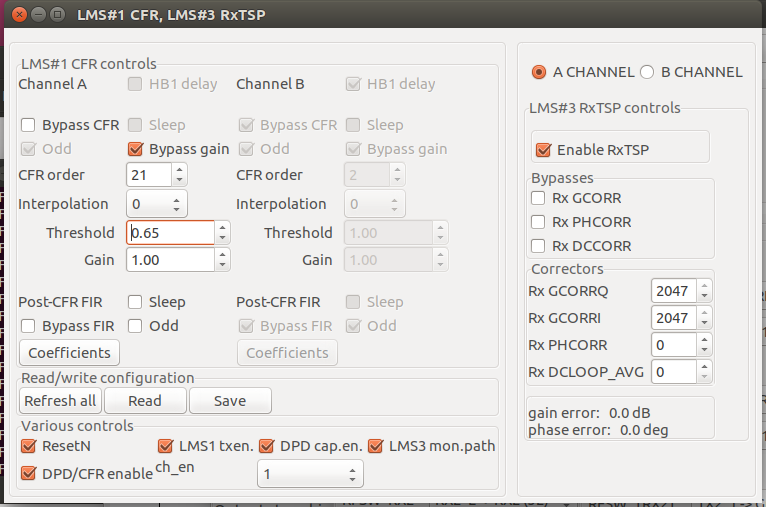Check Channel A Bypass FIR
The height and width of the screenshot is (507, 766).
click(x=28, y=326)
